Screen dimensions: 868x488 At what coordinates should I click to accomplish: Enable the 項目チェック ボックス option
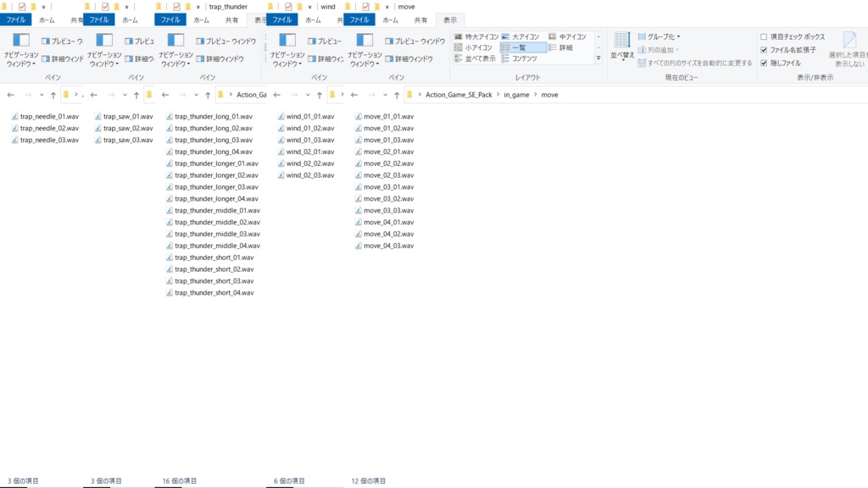(764, 36)
